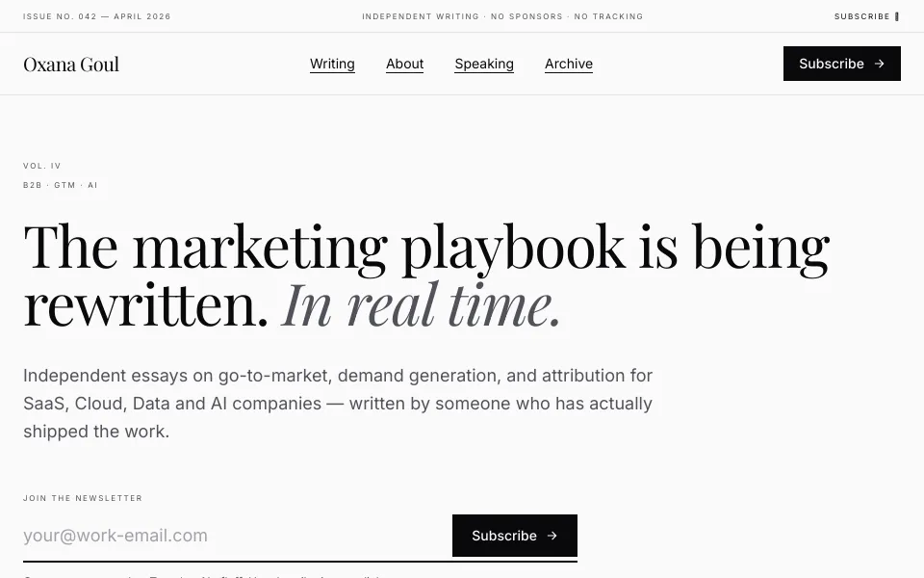
Task: Click the 'Independent essays on go-to-market' paragraph
Action: 338,404
